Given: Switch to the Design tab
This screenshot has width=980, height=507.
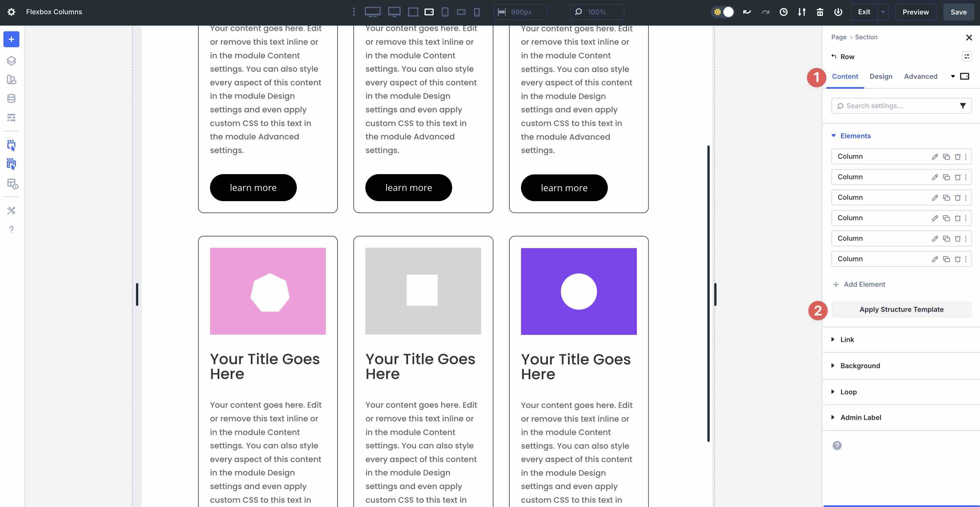Looking at the screenshot, I should (881, 77).
